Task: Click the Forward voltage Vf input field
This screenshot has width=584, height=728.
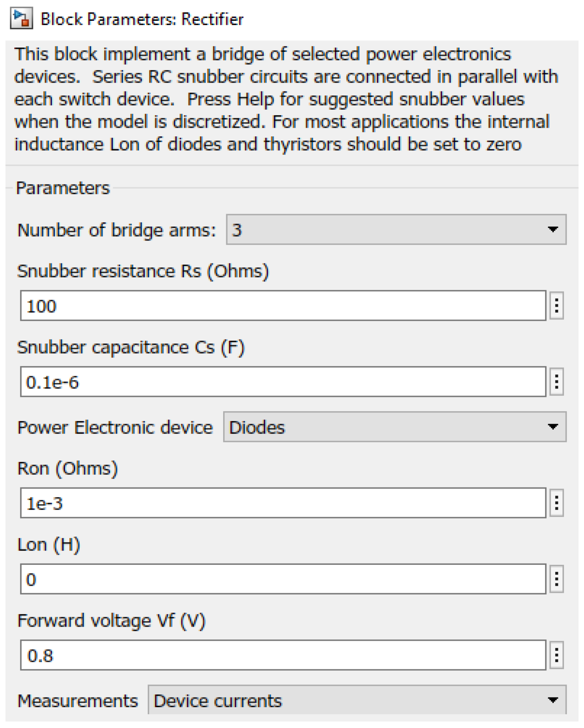Action: click(283, 655)
